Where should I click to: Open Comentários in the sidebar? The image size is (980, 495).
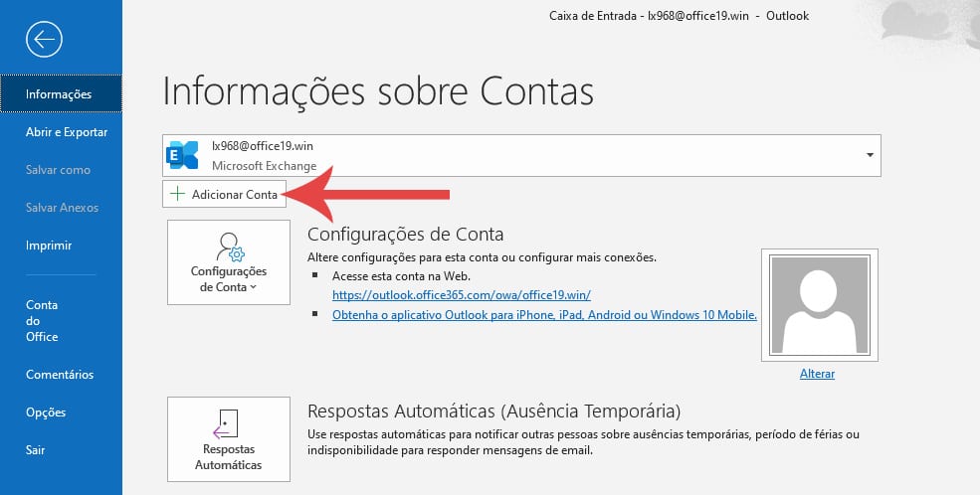[x=60, y=375]
